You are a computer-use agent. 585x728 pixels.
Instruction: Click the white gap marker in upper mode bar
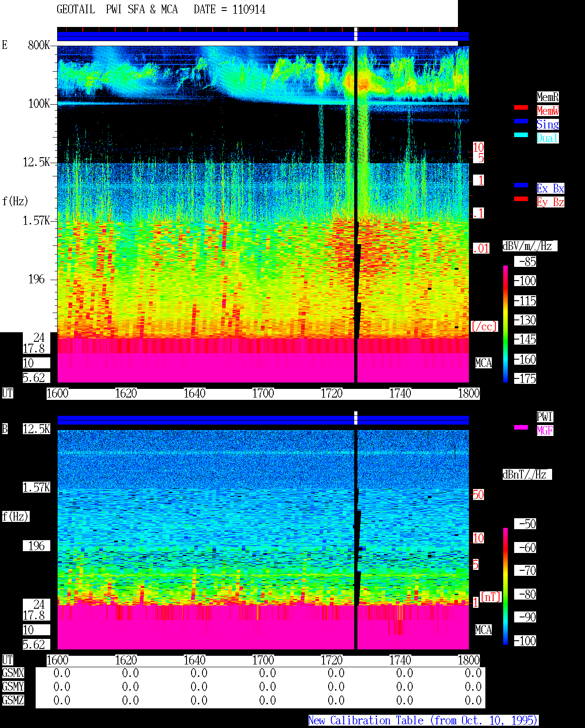pos(356,34)
